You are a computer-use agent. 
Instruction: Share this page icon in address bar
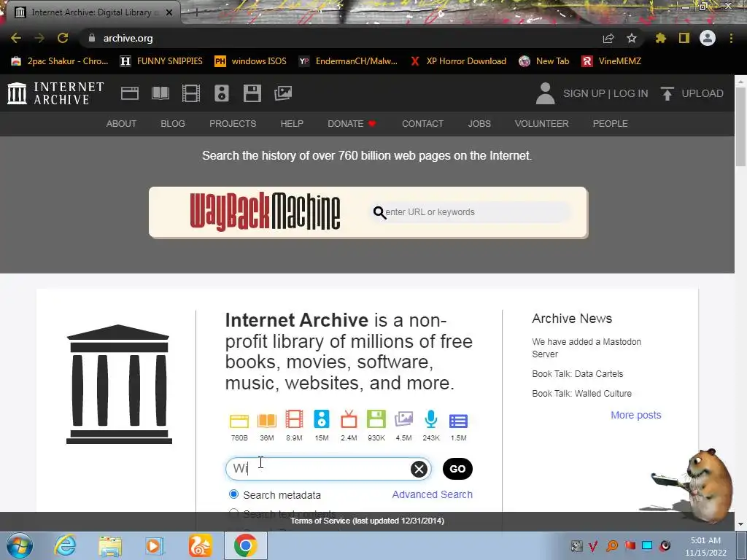point(608,38)
